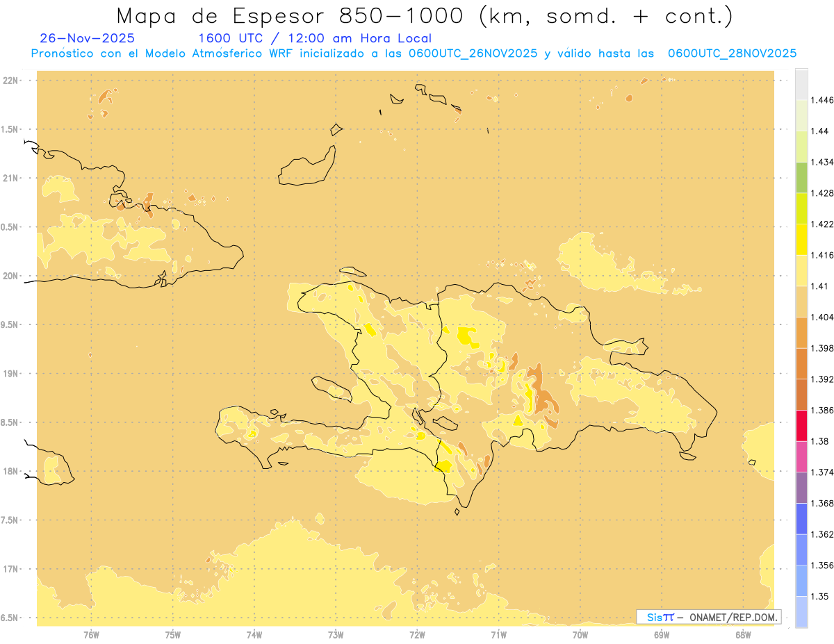Click the '1.356' color scale value
834x644 pixels.
(822, 565)
